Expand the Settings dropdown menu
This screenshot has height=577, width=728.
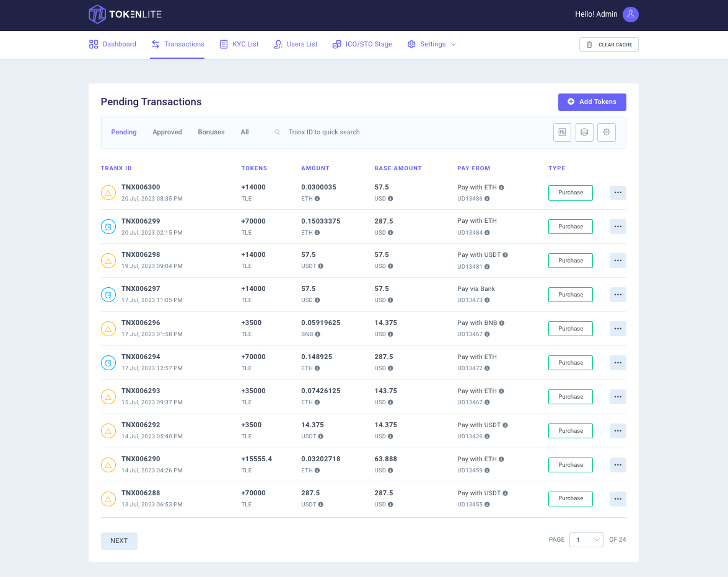(x=432, y=44)
